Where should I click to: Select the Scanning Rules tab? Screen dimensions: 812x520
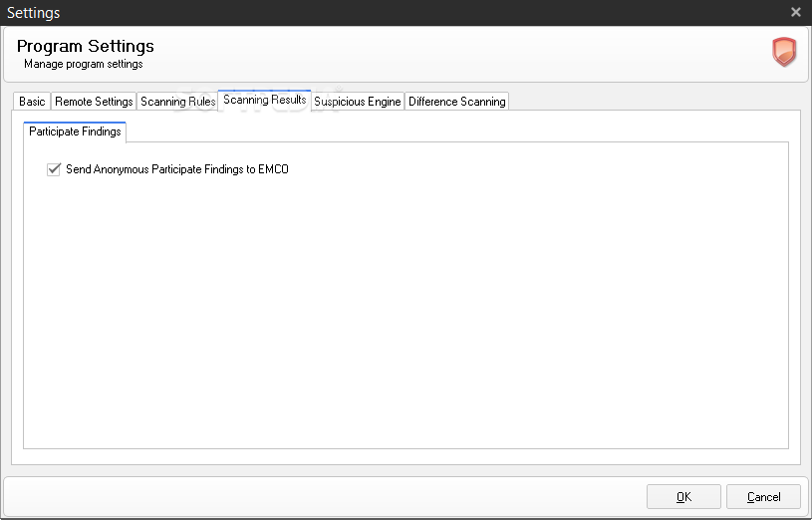pyautogui.click(x=177, y=102)
